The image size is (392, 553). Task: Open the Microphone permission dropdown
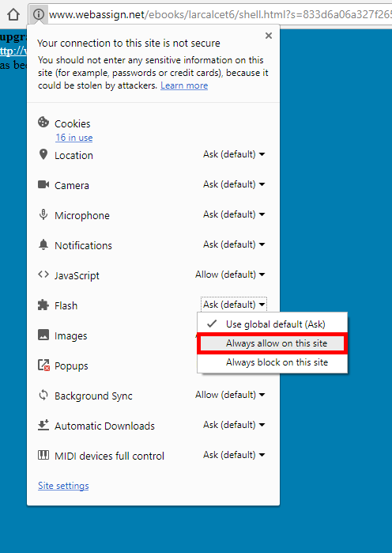[234, 214]
